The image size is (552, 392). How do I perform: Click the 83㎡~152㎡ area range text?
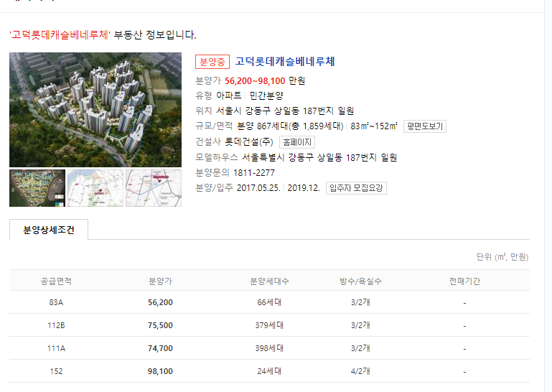click(374, 126)
